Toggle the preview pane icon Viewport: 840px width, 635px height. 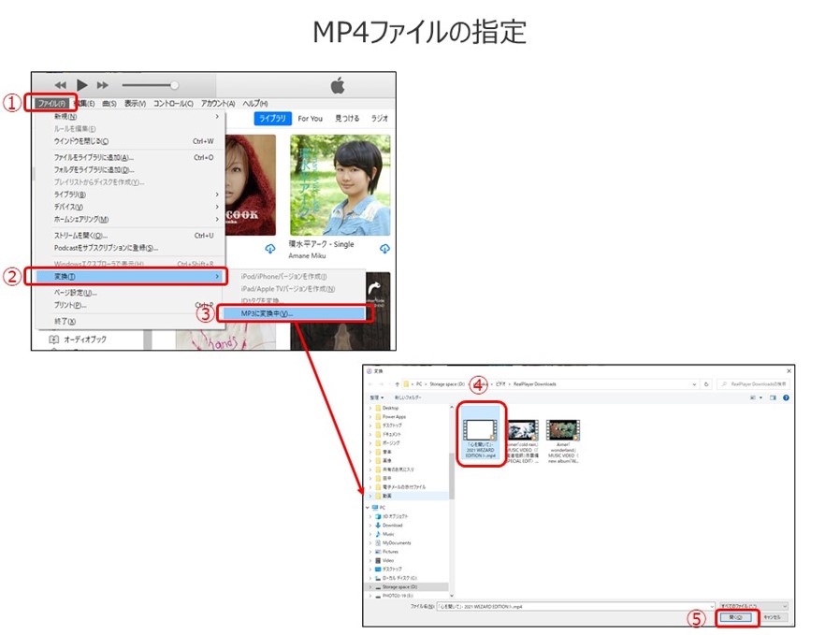click(773, 397)
